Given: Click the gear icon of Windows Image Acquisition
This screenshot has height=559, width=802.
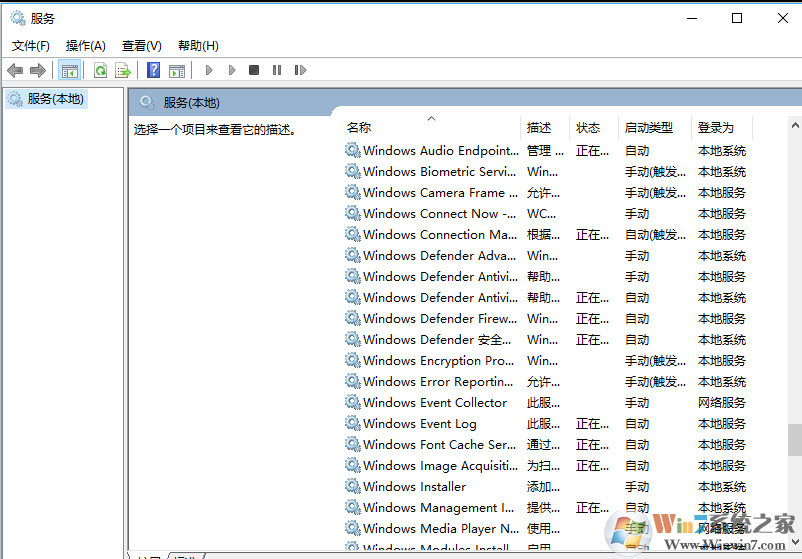Looking at the screenshot, I should tap(352, 465).
